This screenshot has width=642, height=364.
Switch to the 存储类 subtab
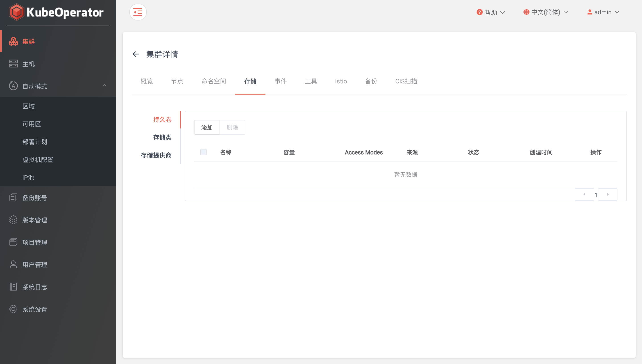162,137
